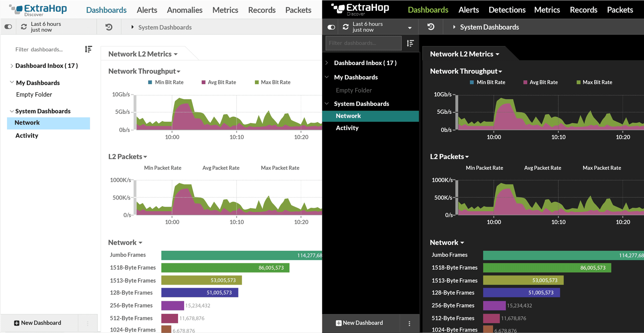This screenshot has height=333, width=644.
Task: Select Activity dashboard in the dark sidebar
Action: (347, 128)
